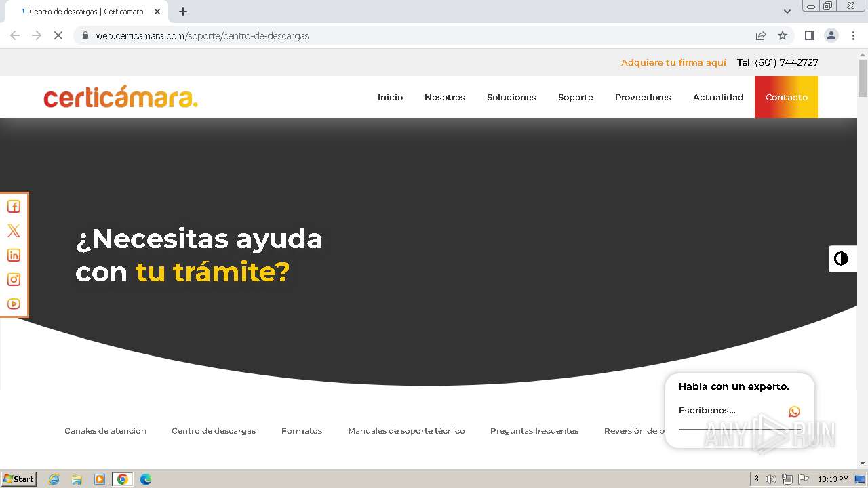Select Chrome in the taskbar
This screenshot has width=868, height=488.
click(x=123, y=479)
